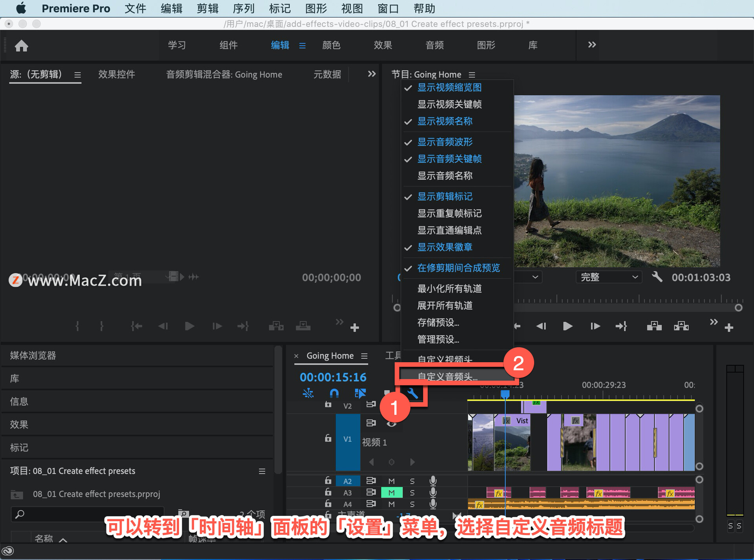Viewport: 754px width, 560px height.
Task: Expand workspace overflow double-chevron at top
Action: (x=592, y=45)
